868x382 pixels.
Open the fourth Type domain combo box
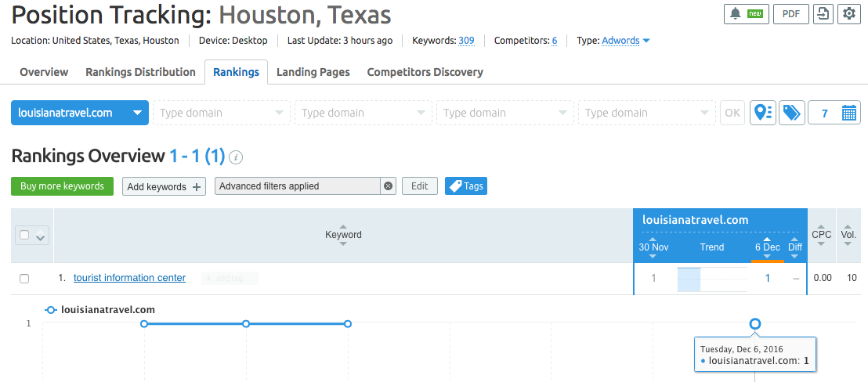tap(646, 113)
